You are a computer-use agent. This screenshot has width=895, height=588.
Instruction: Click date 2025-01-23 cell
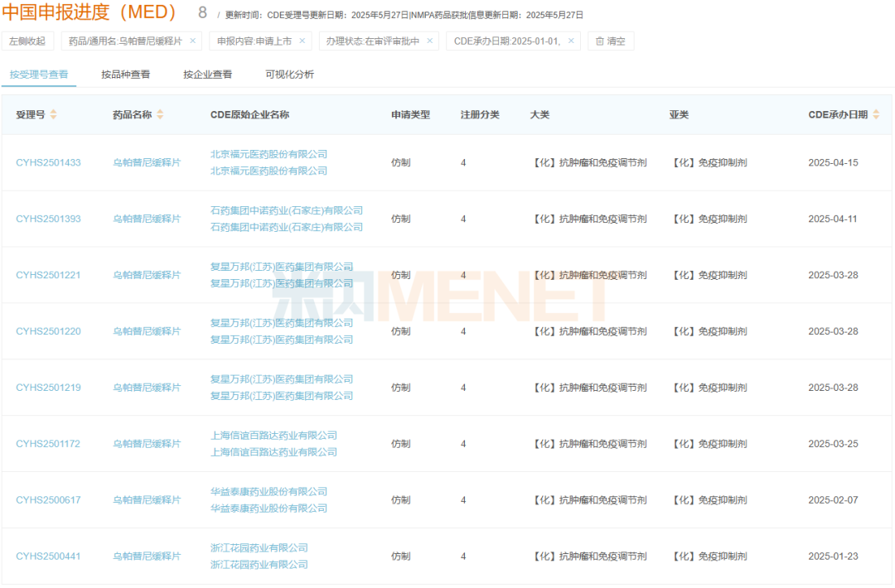(834, 556)
